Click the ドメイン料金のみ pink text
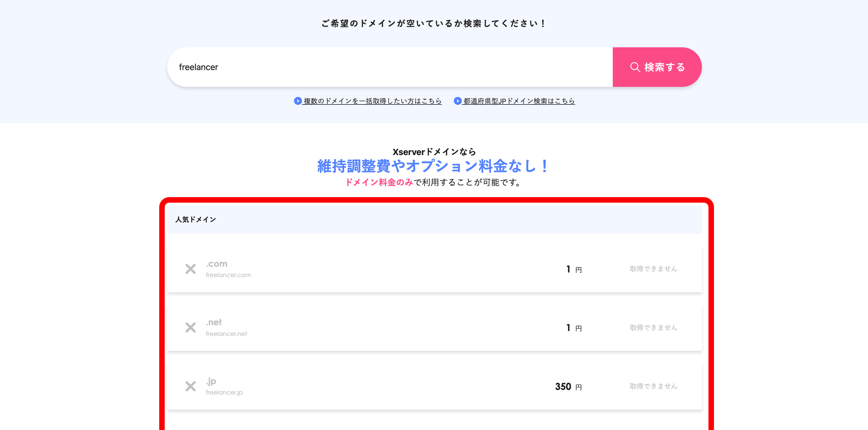The height and width of the screenshot is (430, 868). tap(379, 183)
